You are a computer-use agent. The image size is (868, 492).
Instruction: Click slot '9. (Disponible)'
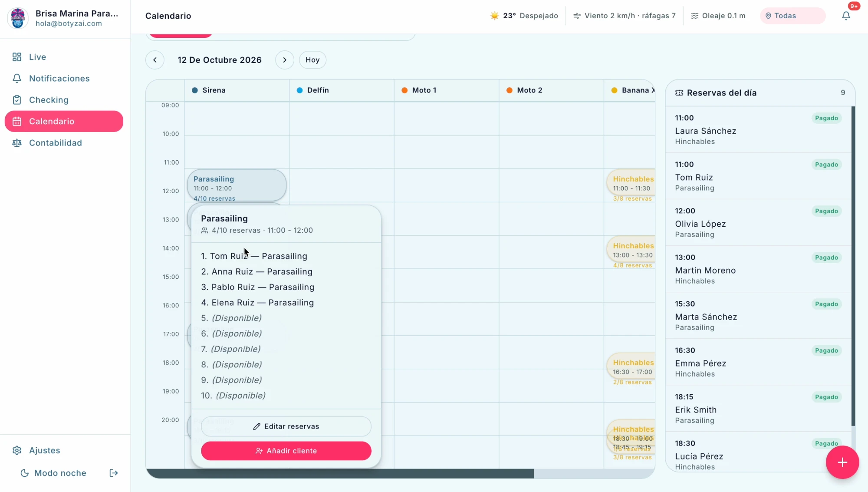231,380
